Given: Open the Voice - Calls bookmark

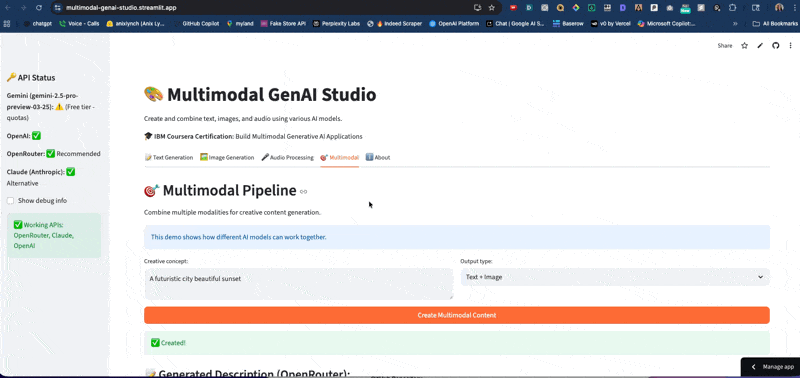Looking at the screenshot, I should (x=79, y=23).
